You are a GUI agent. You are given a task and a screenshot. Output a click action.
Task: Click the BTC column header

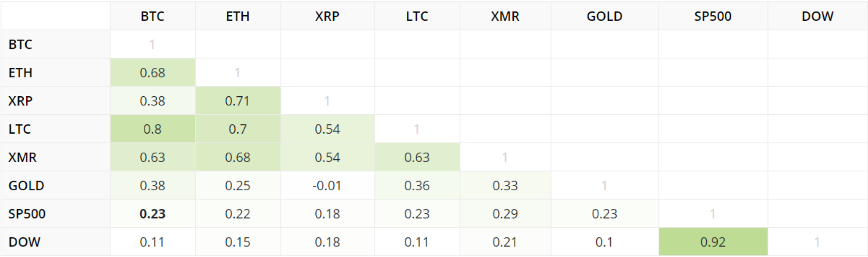tap(153, 16)
